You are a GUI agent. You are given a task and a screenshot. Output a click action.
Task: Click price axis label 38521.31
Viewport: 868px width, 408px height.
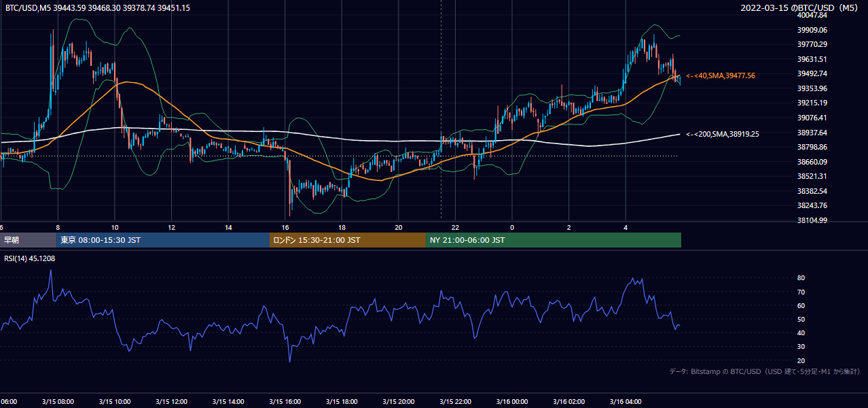(812, 176)
